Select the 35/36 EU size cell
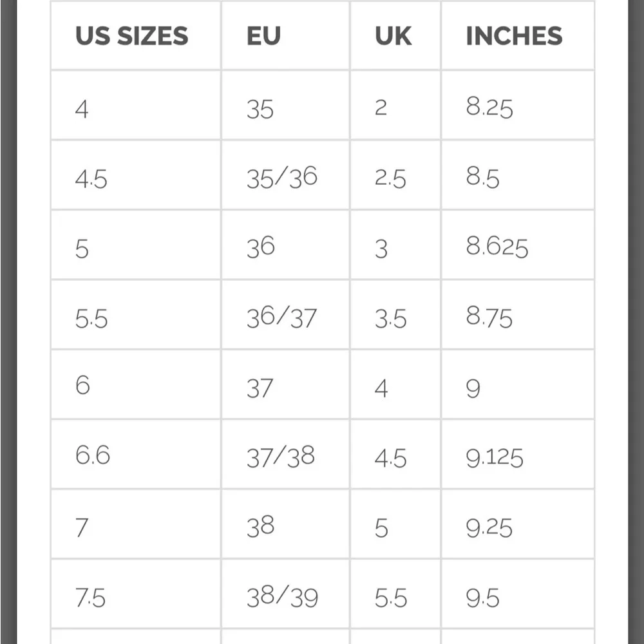 coord(282,178)
